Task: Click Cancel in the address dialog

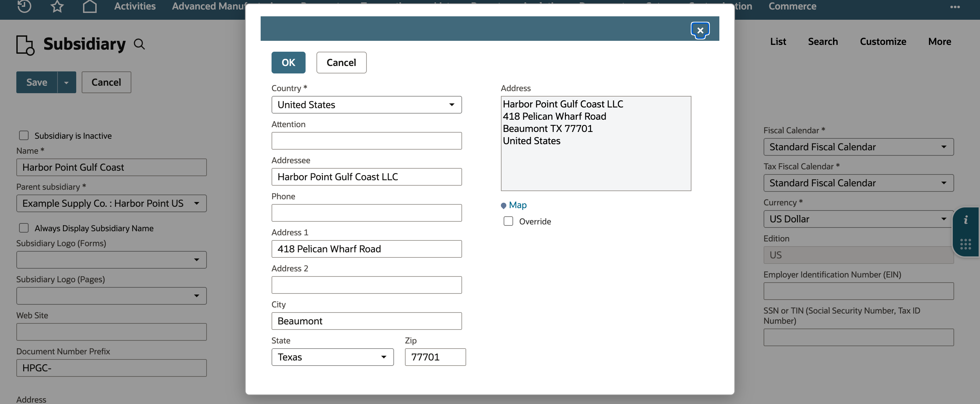Action: (x=341, y=62)
